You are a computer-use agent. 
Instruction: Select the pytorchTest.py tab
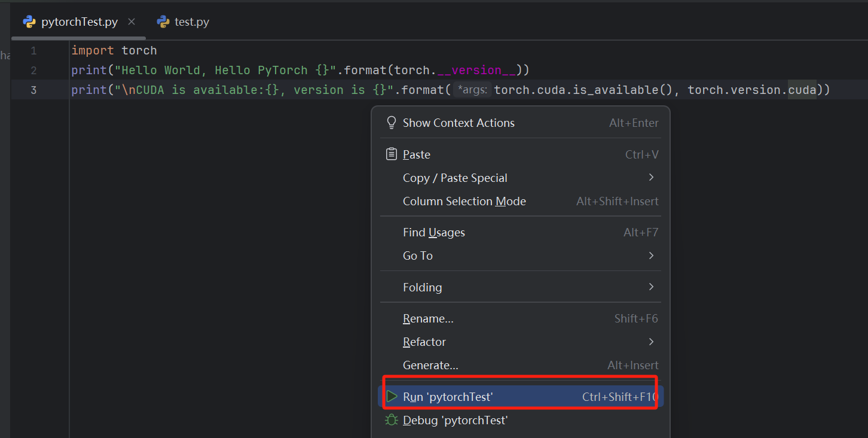(x=79, y=22)
